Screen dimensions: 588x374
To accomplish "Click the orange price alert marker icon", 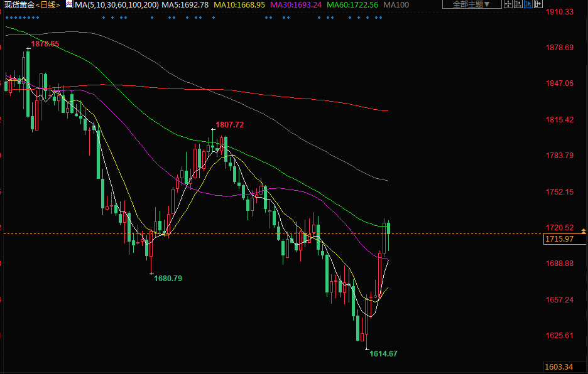I will point(584,232).
